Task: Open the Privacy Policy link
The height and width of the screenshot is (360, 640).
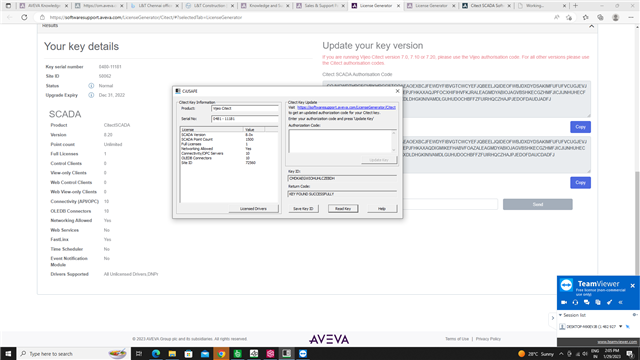Action: [488, 339]
